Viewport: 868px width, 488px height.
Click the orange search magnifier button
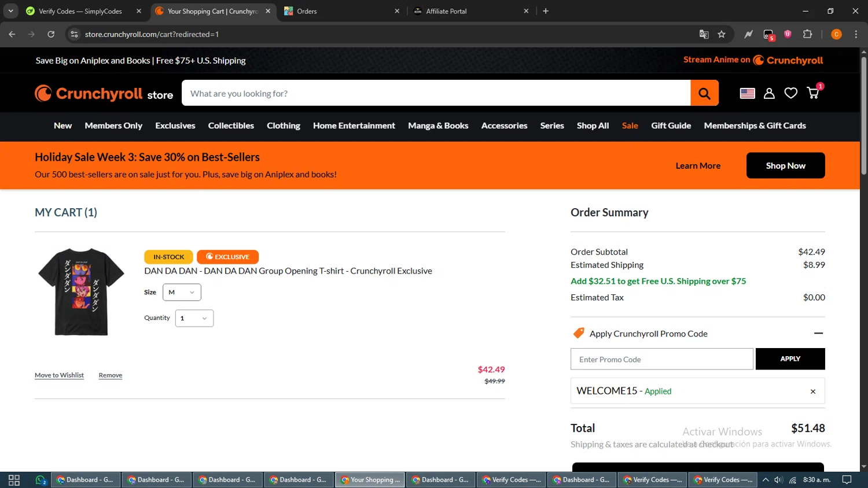pyautogui.click(x=704, y=93)
